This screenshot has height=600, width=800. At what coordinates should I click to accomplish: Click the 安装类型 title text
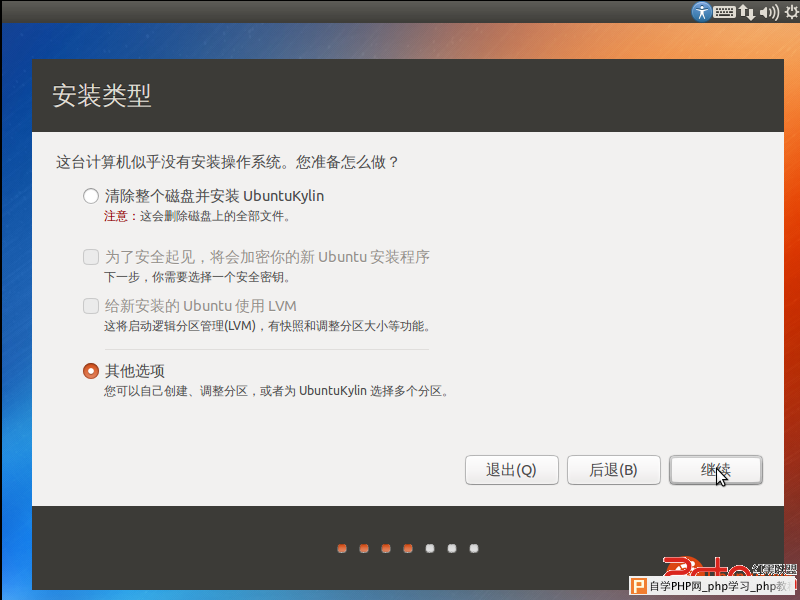[x=102, y=95]
